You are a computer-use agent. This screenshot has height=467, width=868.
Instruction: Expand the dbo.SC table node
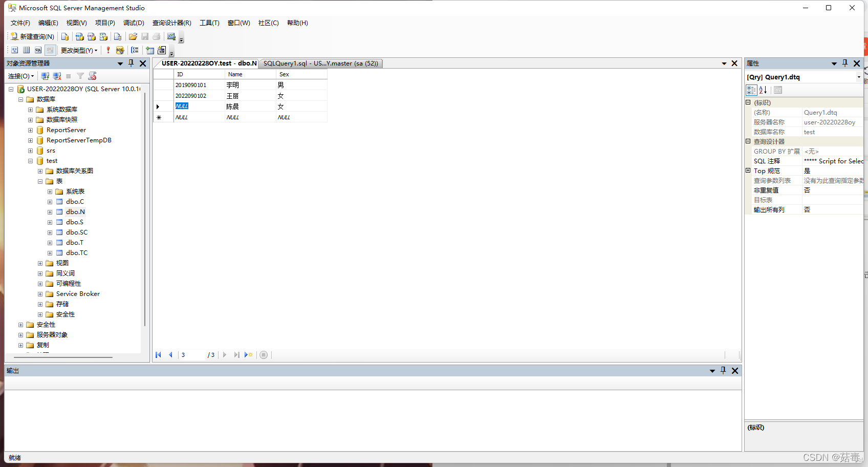tap(50, 232)
